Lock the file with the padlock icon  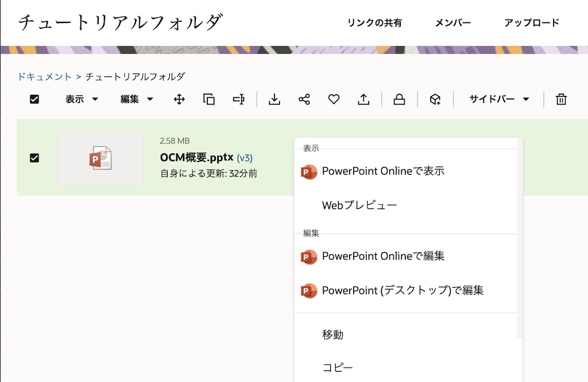tap(399, 99)
